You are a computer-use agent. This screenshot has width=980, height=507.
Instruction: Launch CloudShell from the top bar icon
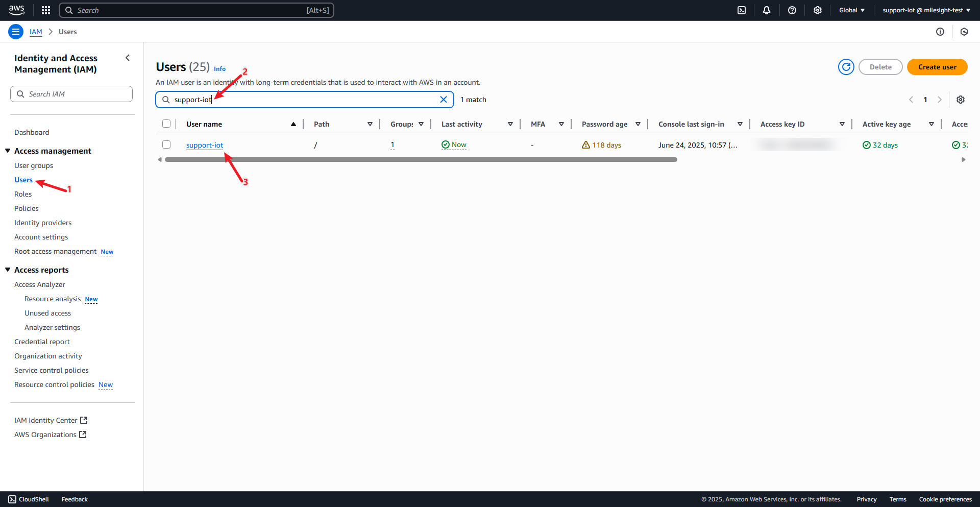pyautogui.click(x=742, y=10)
